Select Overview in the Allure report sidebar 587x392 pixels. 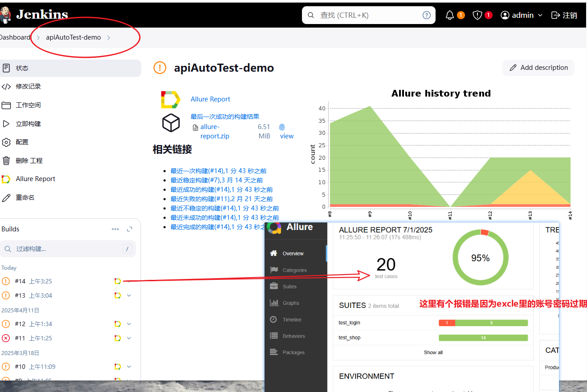click(296, 254)
